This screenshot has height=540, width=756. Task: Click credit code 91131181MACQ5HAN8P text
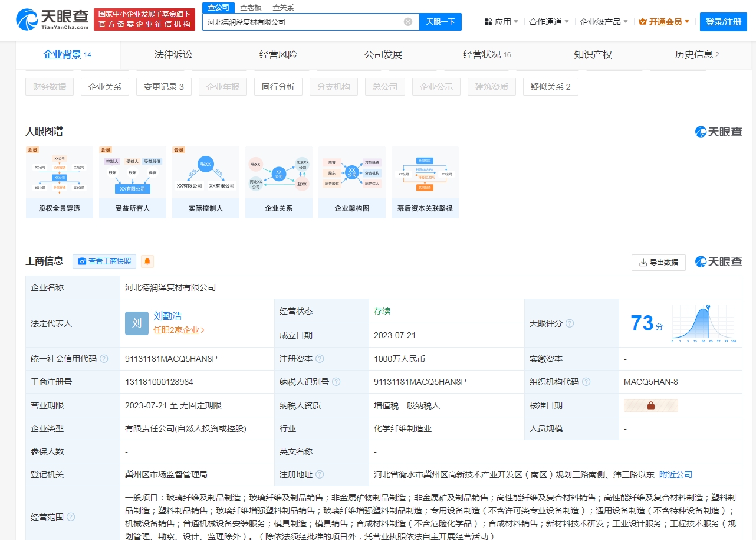point(172,359)
